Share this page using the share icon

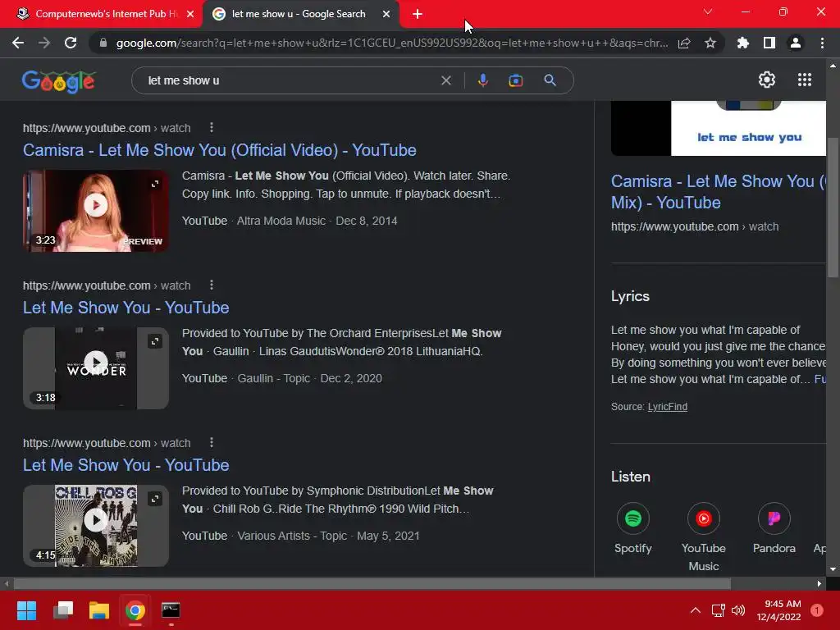coord(684,43)
